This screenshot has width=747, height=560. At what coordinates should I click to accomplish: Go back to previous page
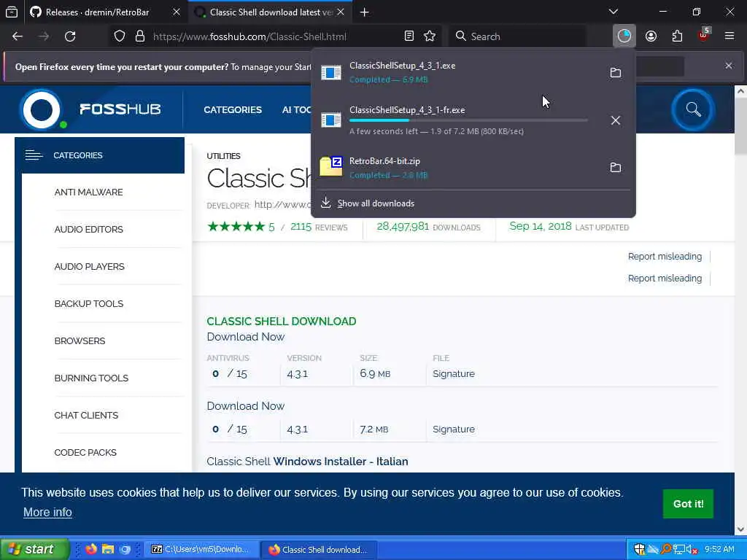coord(18,36)
